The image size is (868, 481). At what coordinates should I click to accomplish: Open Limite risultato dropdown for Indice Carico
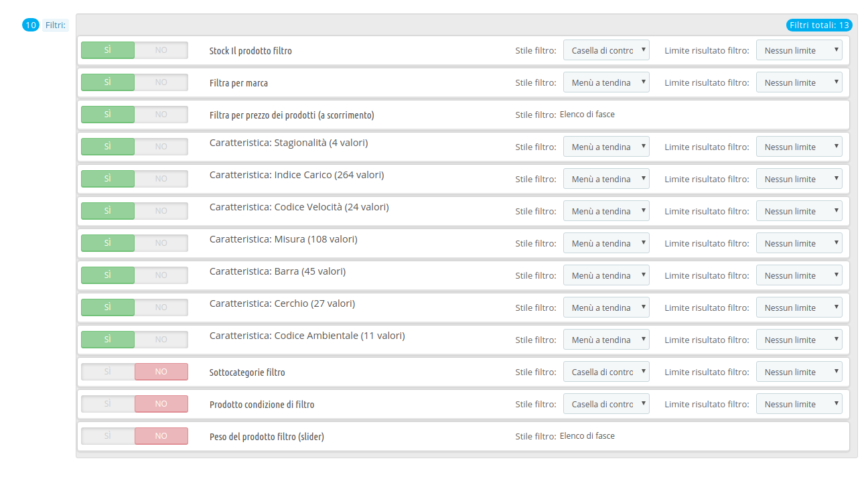point(799,179)
